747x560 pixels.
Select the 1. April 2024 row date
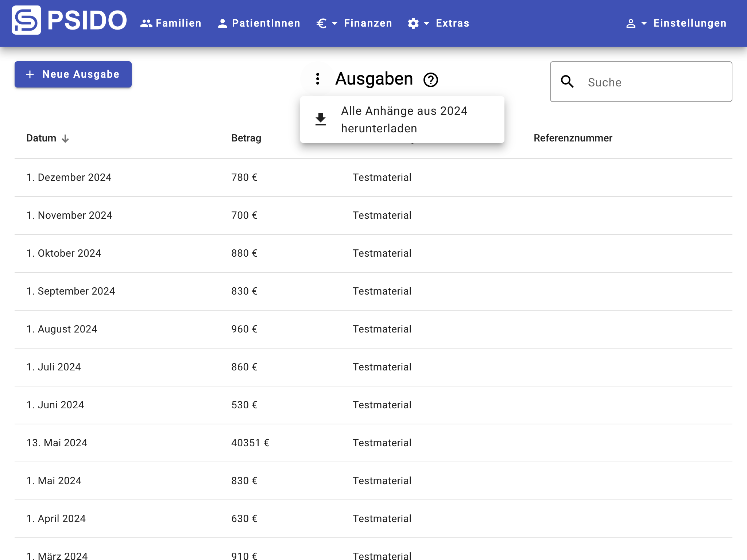pyautogui.click(x=56, y=519)
